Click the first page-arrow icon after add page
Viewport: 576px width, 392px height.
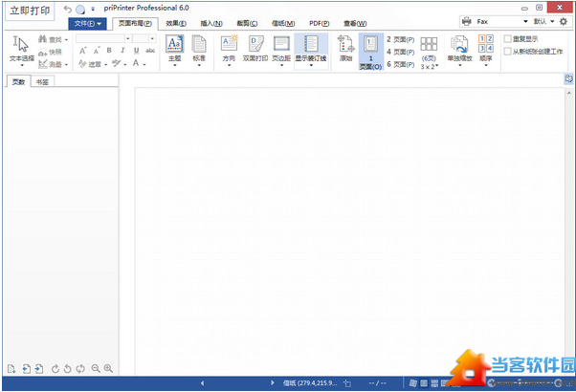(27, 368)
